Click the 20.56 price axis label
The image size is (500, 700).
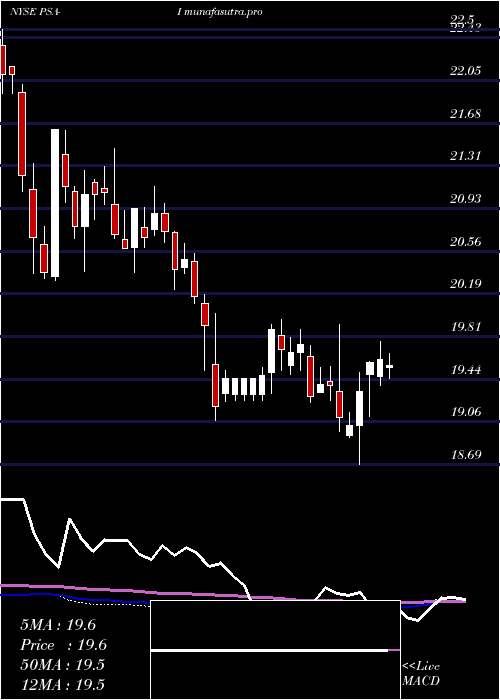pos(466,242)
